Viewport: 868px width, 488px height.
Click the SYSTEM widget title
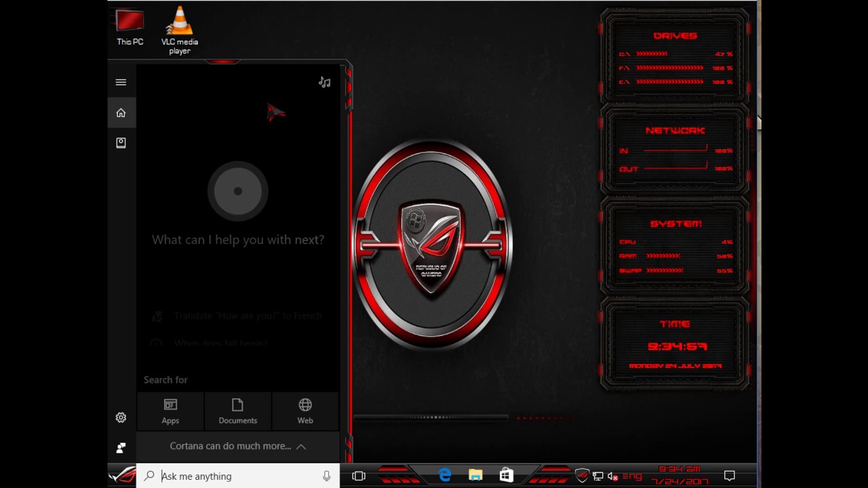tap(675, 224)
